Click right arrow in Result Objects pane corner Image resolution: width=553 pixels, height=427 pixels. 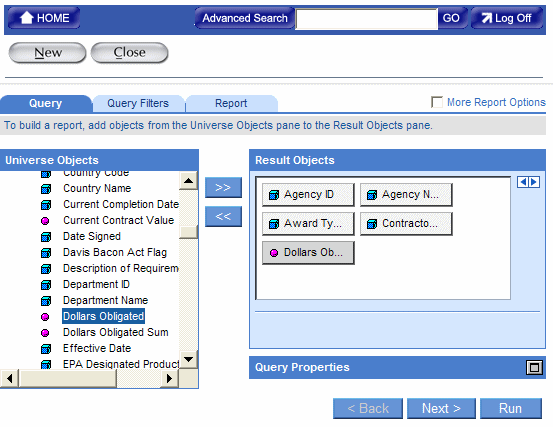[x=534, y=182]
